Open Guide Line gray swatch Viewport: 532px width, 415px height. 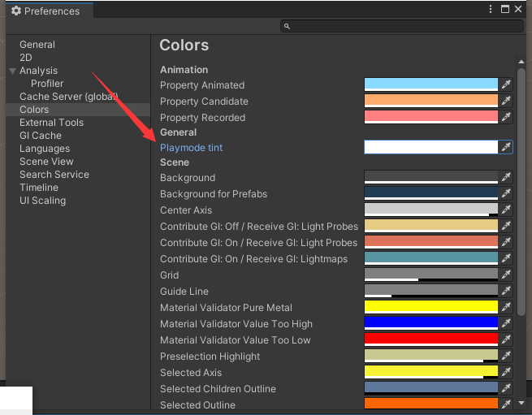pos(431,291)
